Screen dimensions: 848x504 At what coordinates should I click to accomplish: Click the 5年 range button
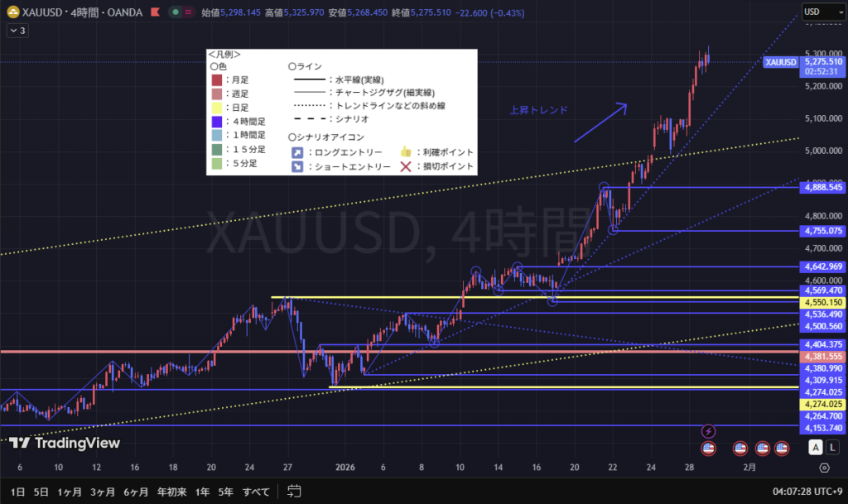tap(225, 491)
